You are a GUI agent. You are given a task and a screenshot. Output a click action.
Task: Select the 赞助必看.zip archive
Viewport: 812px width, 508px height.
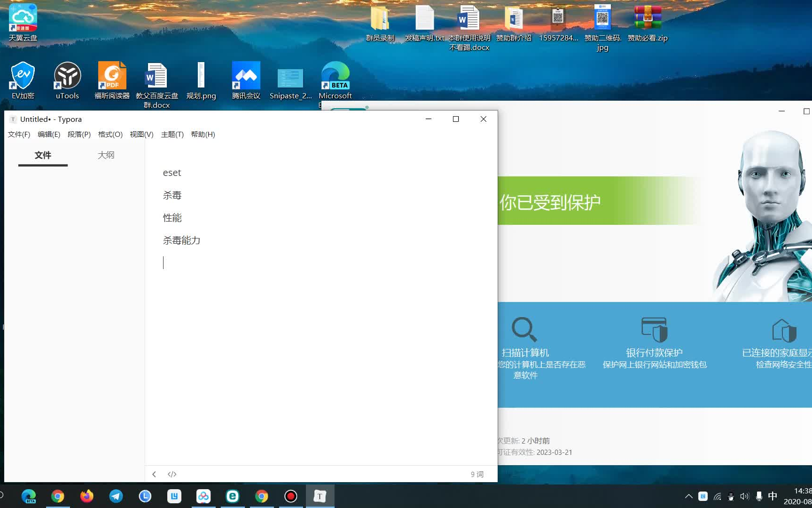[x=648, y=23]
